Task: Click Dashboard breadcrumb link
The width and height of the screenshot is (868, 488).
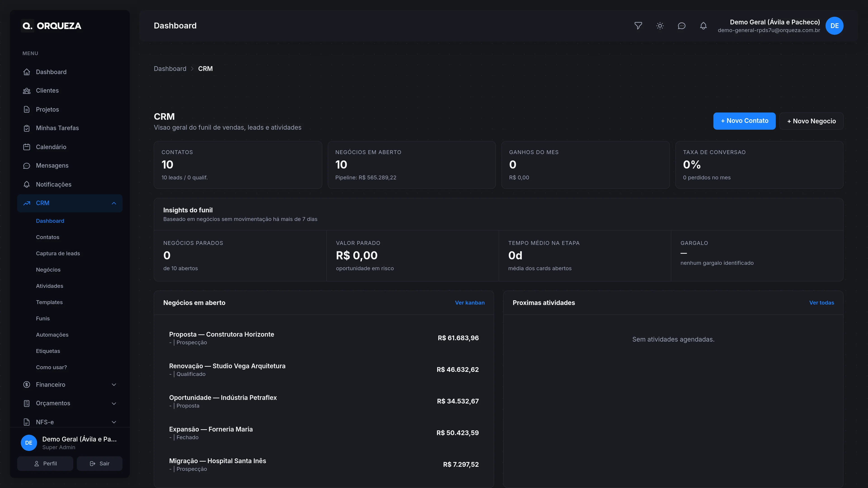Action: click(170, 69)
